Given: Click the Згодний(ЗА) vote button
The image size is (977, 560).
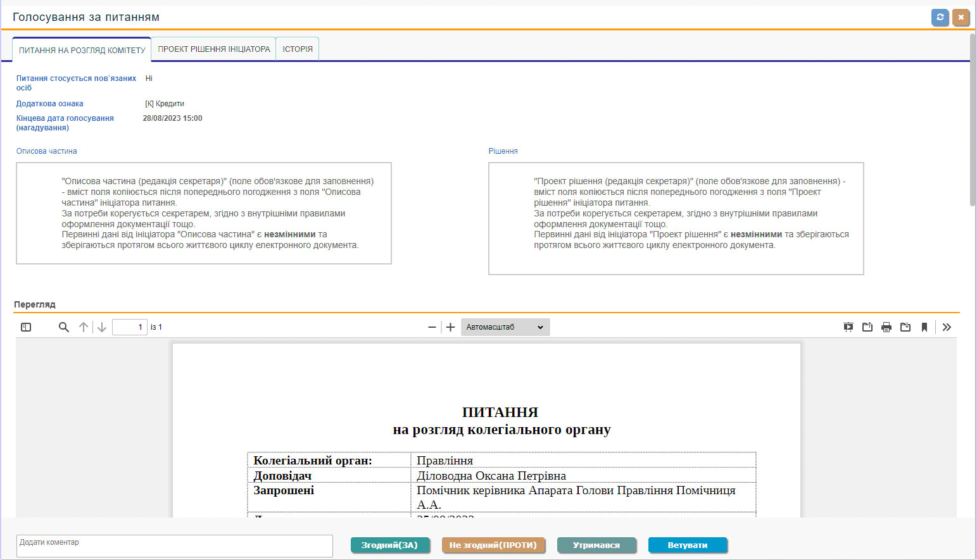Looking at the screenshot, I should (390, 545).
